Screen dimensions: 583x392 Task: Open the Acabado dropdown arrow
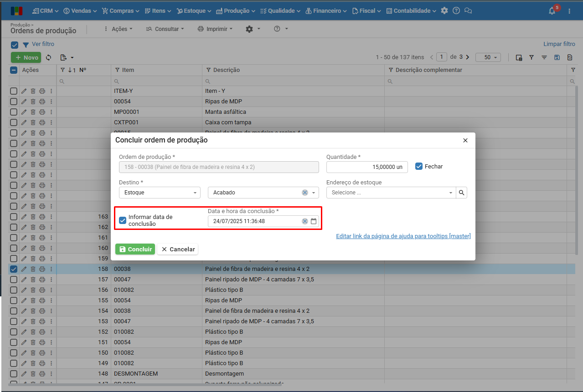point(314,193)
